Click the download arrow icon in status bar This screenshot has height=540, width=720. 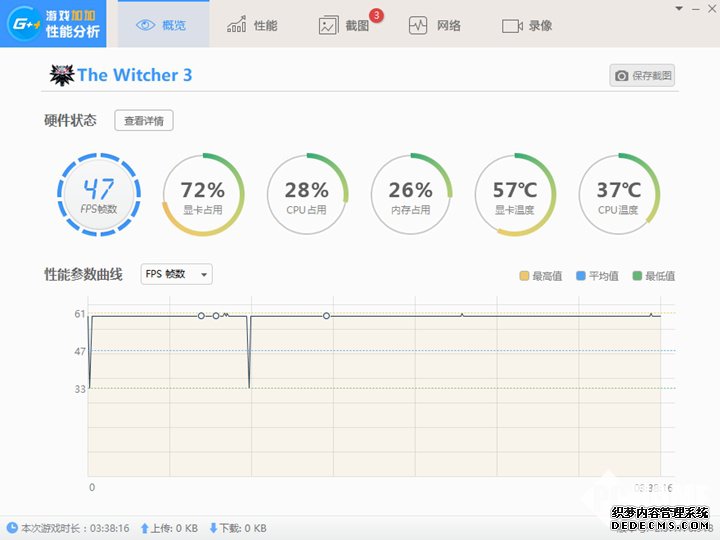point(213,528)
